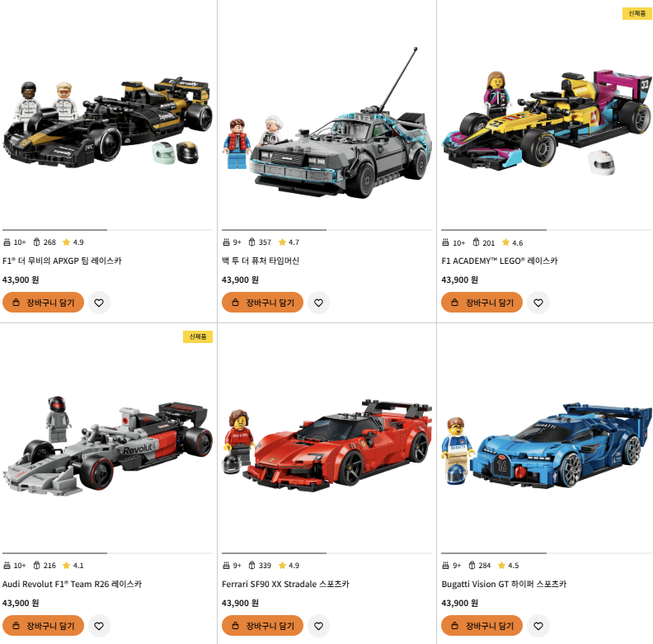Add F1 ACADEMY LEGO race car to cart
Viewport: 653px width, 644px height.
tap(482, 303)
